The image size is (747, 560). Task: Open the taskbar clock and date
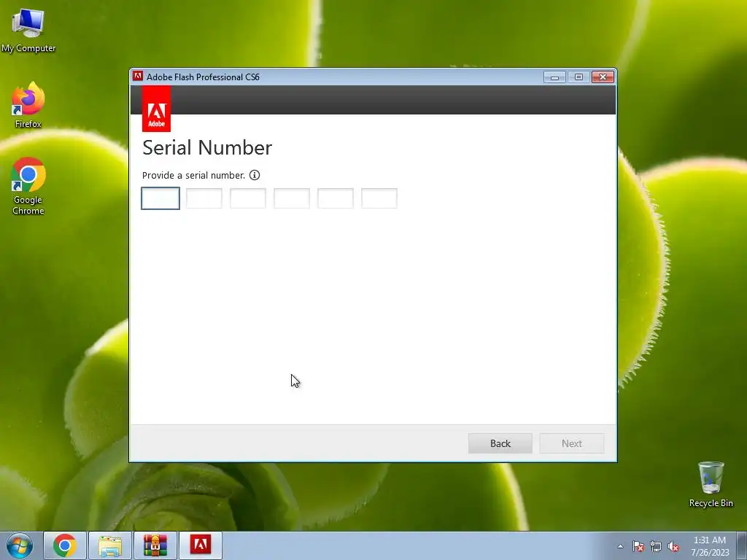(710, 546)
